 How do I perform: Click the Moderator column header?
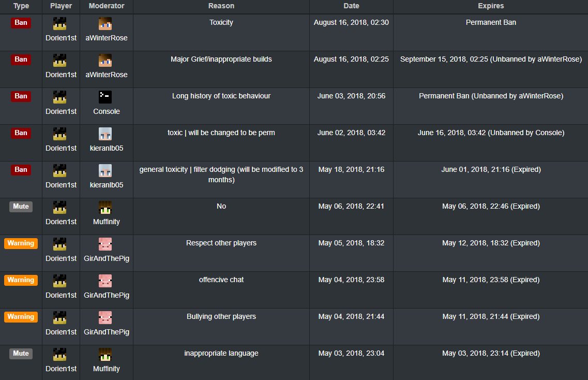click(x=107, y=6)
